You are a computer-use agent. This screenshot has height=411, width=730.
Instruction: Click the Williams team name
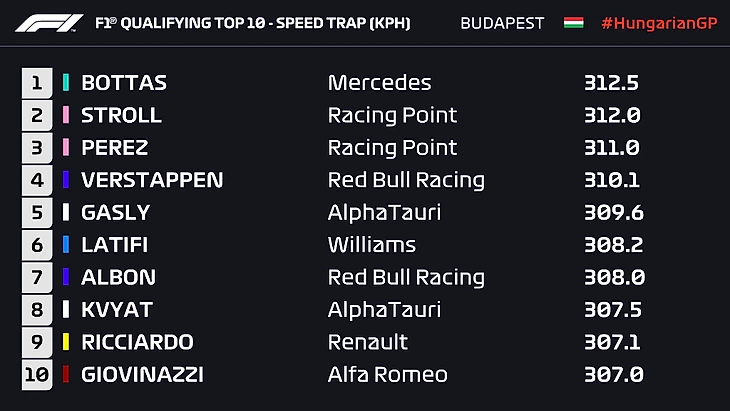click(371, 245)
